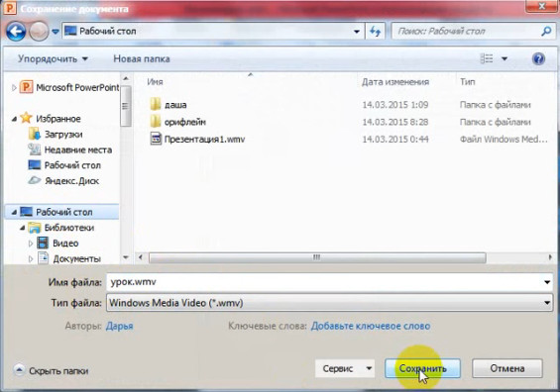The width and height of the screenshot is (560, 392).
Task: Click date 14.03.2015 1:09
Action: pos(395,105)
